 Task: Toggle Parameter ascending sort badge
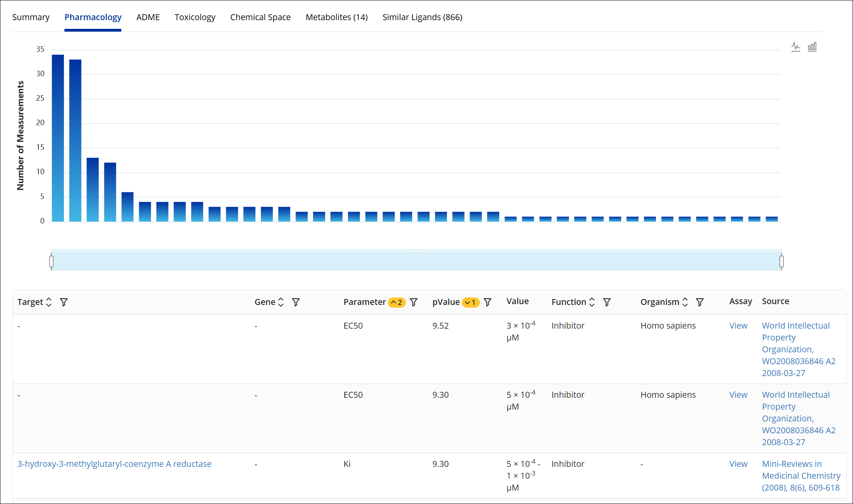pos(396,303)
